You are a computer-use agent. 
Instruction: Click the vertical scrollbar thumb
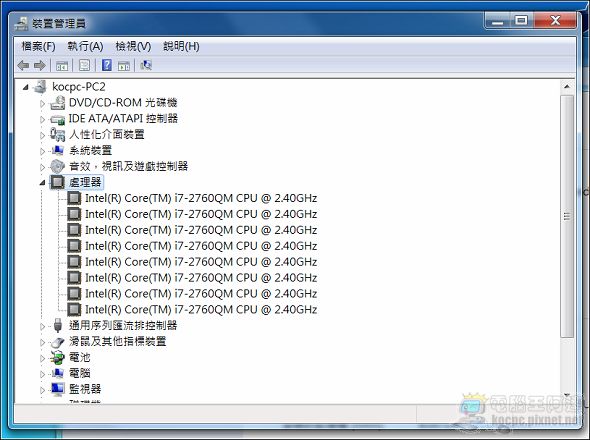tap(567, 216)
